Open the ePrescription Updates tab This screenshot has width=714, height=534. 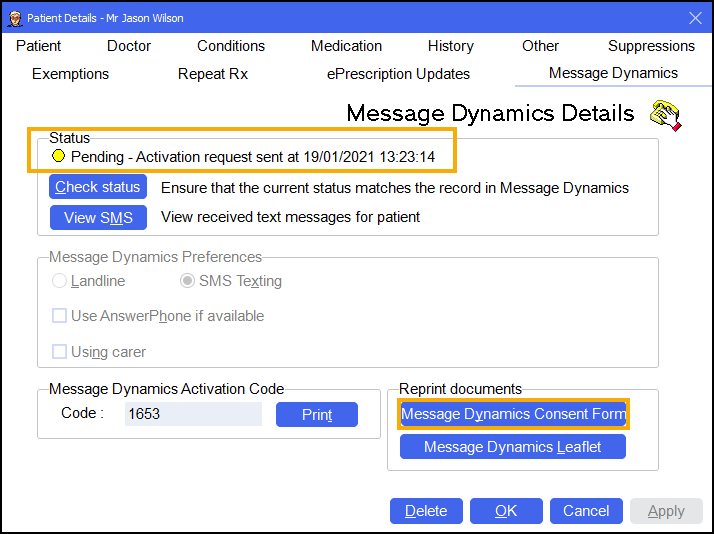click(398, 74)
